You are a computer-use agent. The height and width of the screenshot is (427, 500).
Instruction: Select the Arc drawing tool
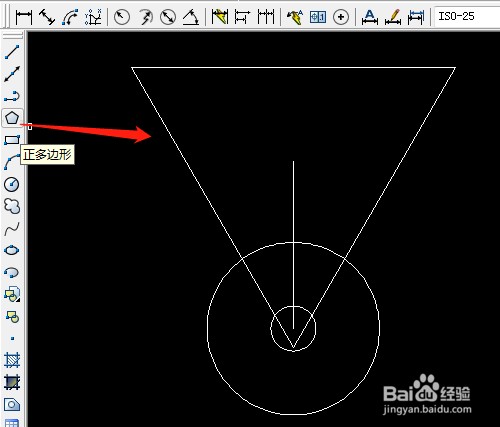[12, 162]
